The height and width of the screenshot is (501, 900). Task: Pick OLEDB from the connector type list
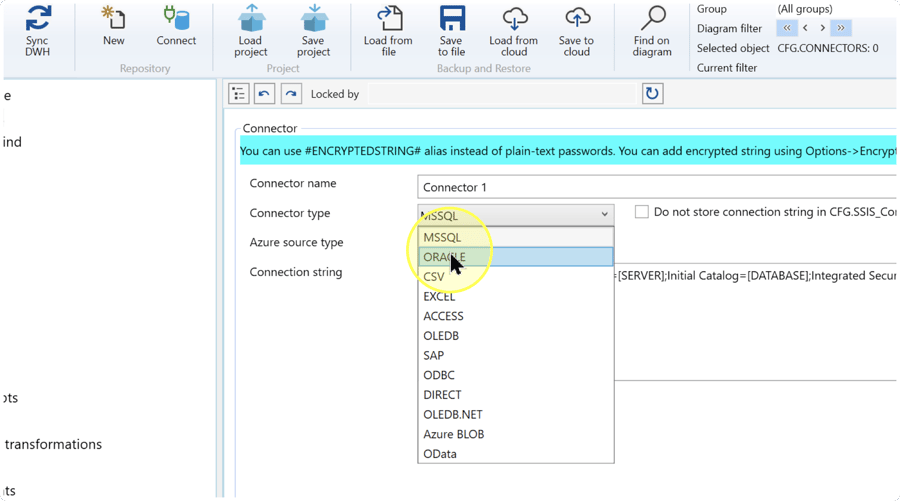tap(515, 335)
